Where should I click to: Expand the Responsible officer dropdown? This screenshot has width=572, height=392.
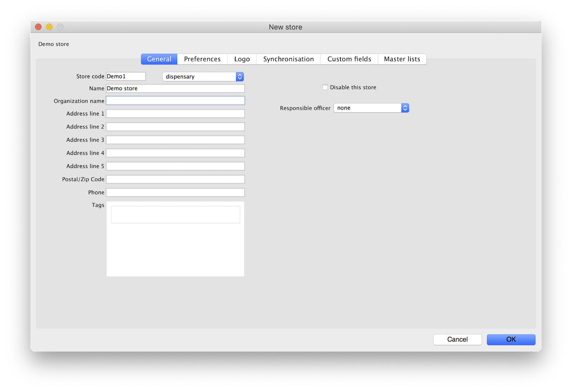pyautogui.click(x=371, y=108)
